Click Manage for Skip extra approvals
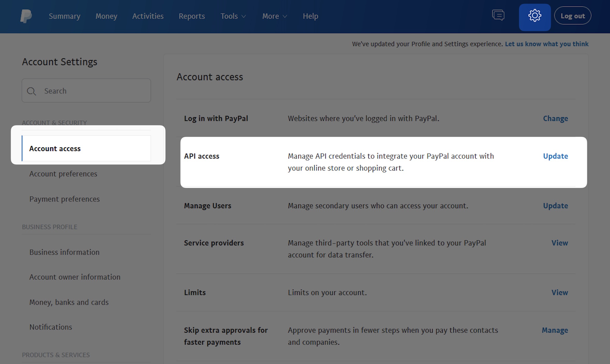This screenshot has width=610, height=364. pyautogui.click(x=555, y=330)
